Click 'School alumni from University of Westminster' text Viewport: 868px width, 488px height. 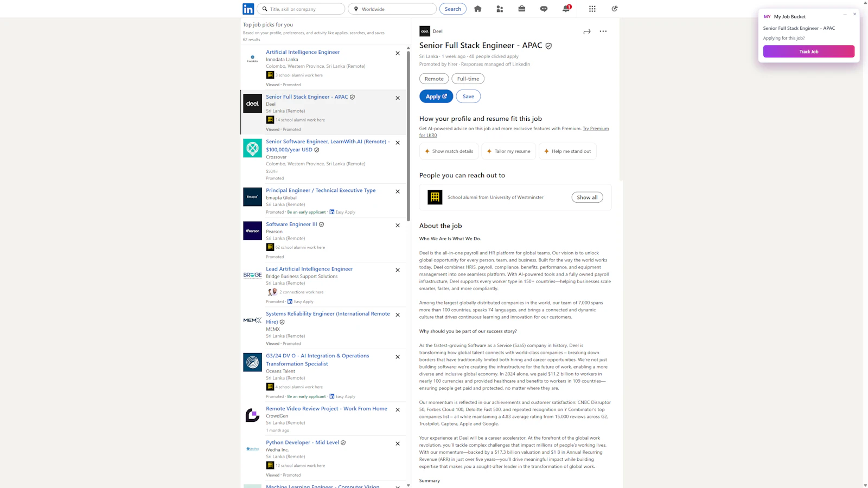point(495,197)
